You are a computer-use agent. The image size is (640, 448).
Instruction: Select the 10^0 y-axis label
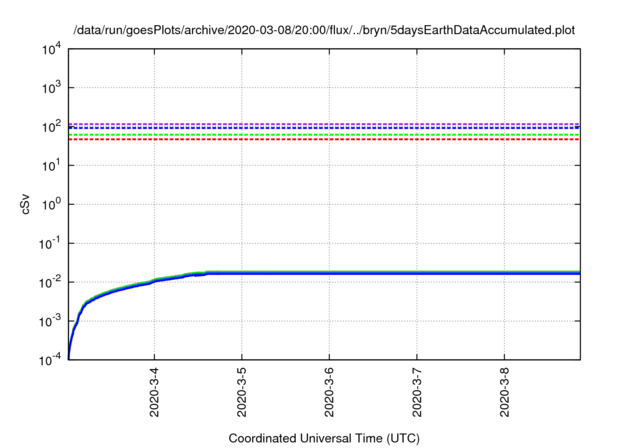pyautogui.click(x=52, y=204)
